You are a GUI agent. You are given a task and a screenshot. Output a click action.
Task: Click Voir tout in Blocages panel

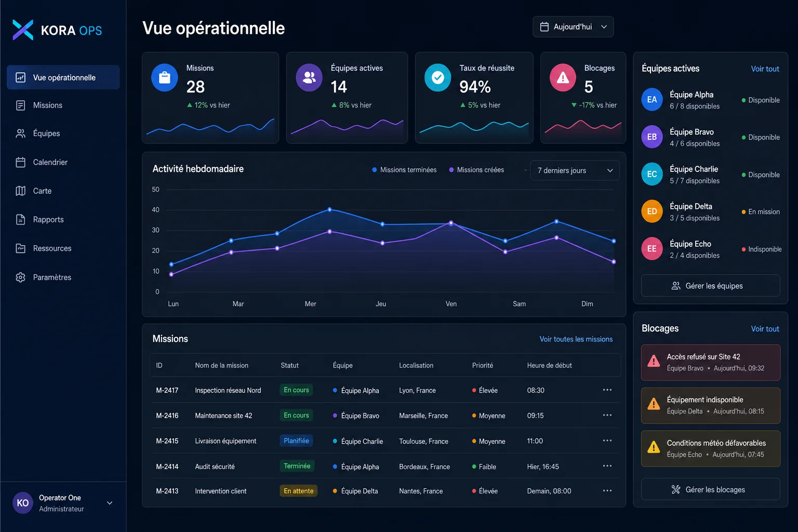(x=765, y=329)
